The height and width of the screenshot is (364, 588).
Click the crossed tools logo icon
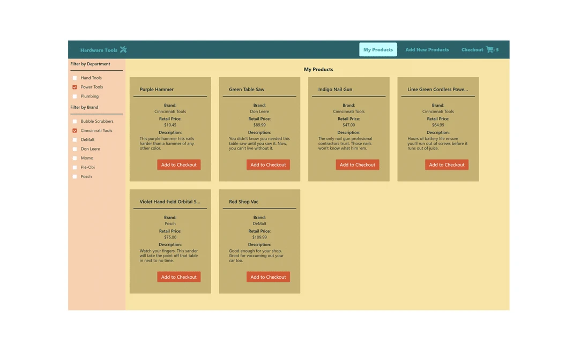(x=123, y=50)
